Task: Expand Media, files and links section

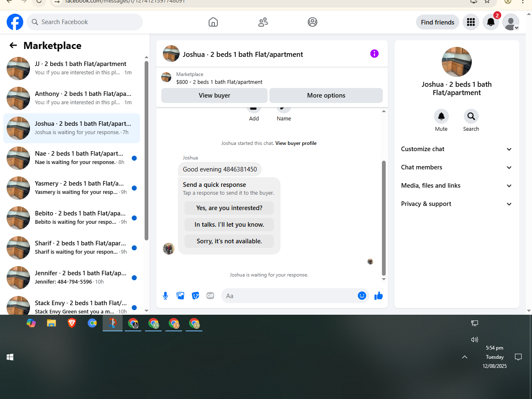Action: click(x=456, y=186)
